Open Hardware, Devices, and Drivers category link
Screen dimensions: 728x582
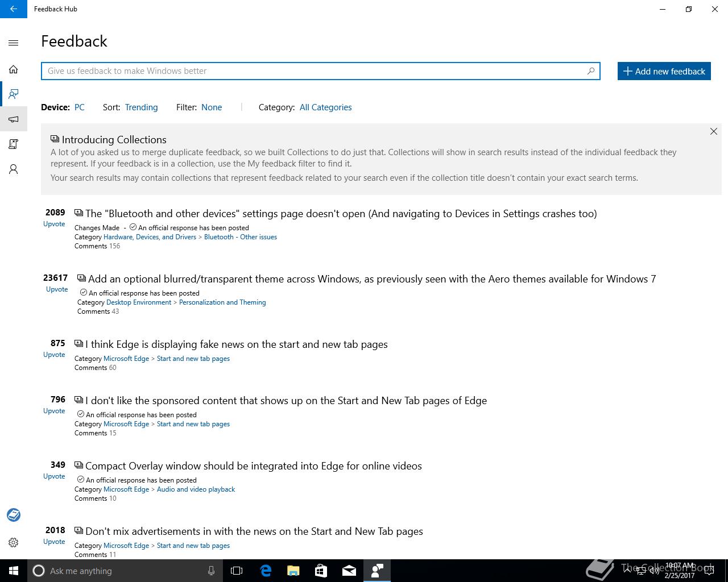(x=150, y=237)
